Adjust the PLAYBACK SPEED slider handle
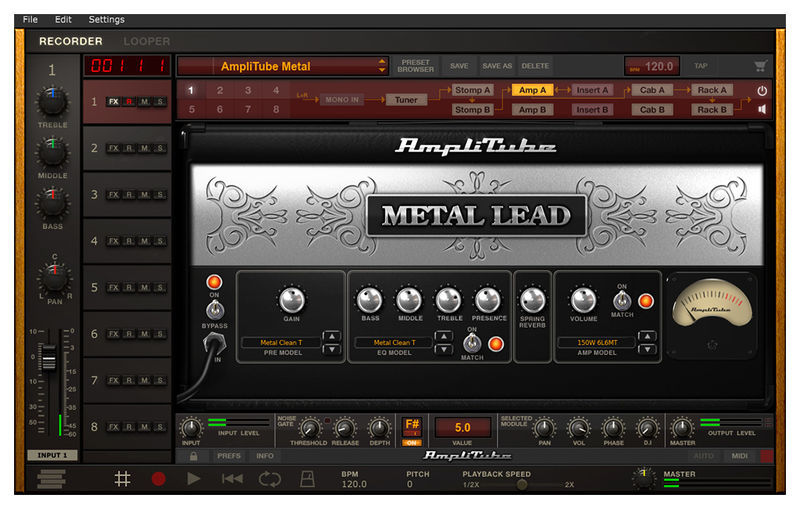Viewport: 800px width, 509px height. tap(521, 485)
